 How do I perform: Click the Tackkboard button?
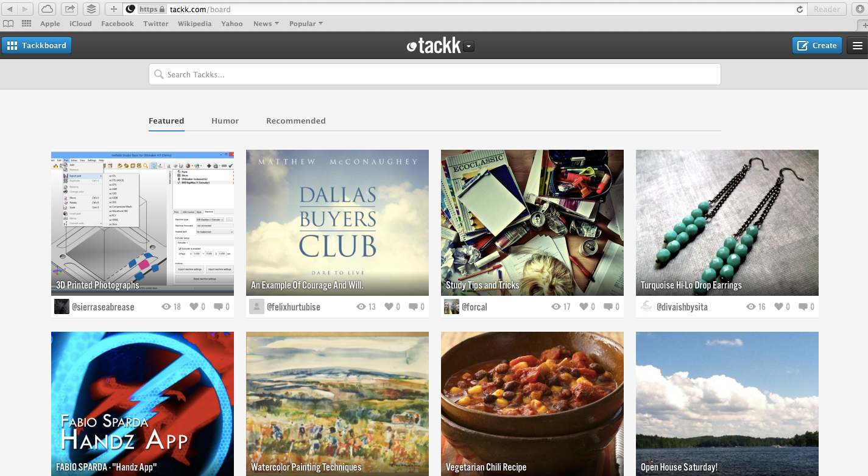point(37,46)
